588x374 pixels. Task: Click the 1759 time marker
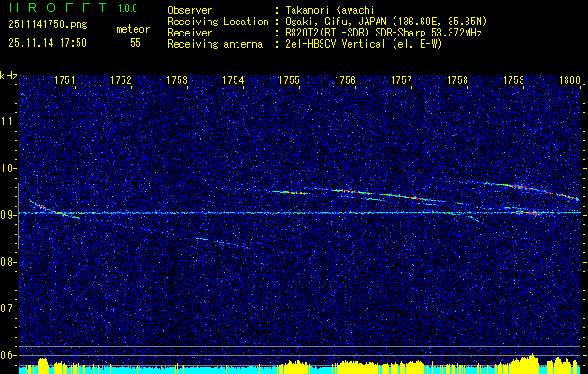point(513,80)
